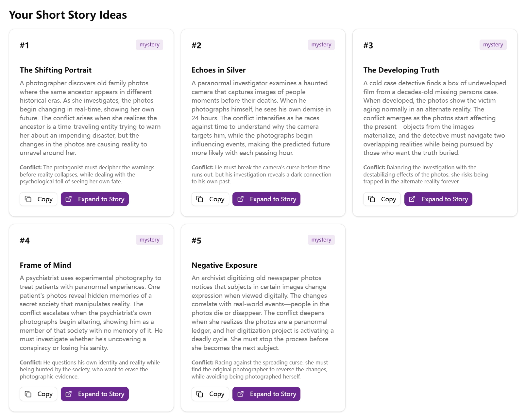526x420 pixels.
Task: Click the mystery badge on "Negative Exposure" card
Action: (x=321, y=240)
